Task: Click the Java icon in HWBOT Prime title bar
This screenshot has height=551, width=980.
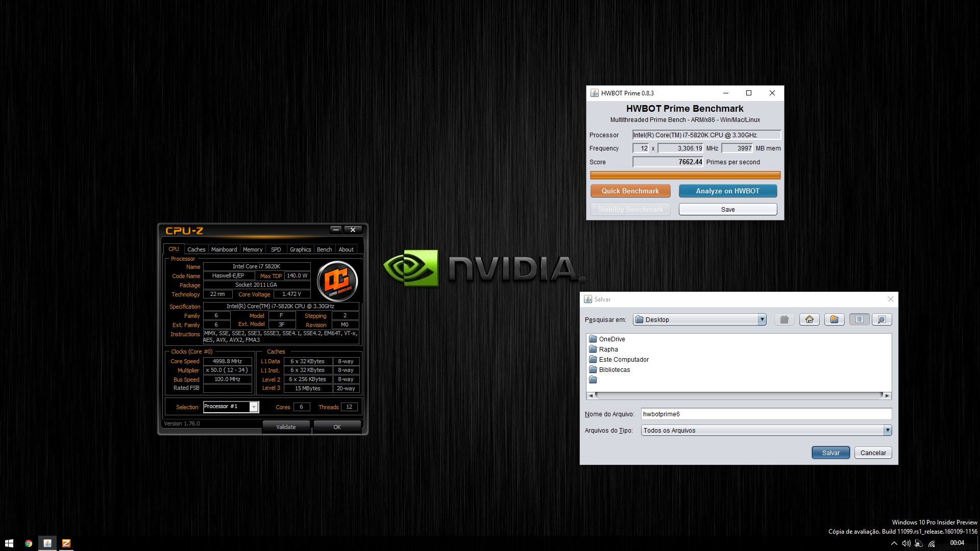Action: (x=595, y=93)
